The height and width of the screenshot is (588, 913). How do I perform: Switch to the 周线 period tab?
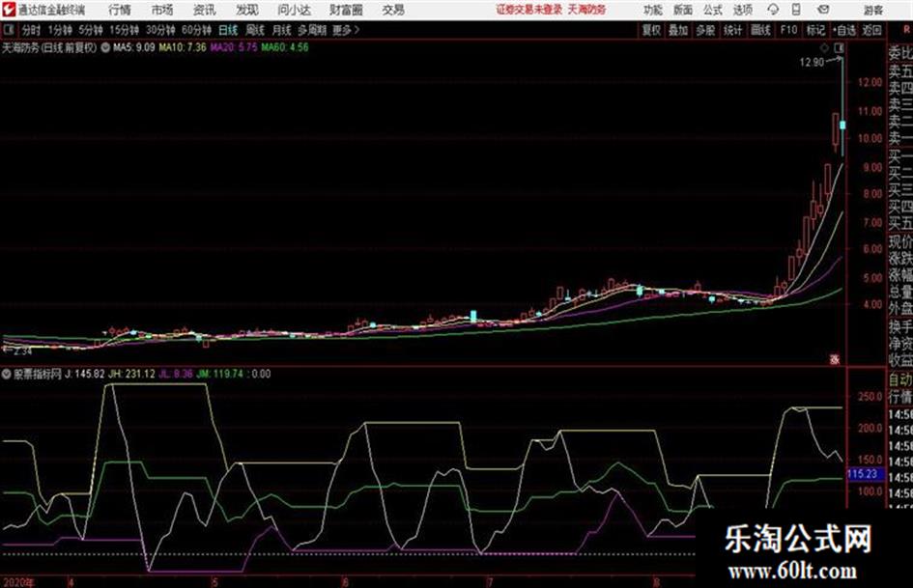(x=255, y=30)
